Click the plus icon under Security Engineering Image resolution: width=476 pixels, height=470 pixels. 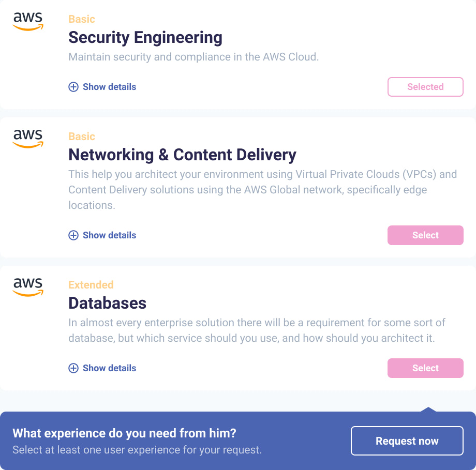point(73,87)
